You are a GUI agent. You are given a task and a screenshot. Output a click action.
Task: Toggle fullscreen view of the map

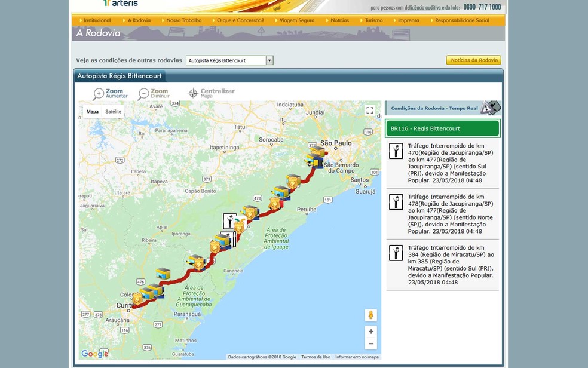pyautogui.click(x=370, y=111)
